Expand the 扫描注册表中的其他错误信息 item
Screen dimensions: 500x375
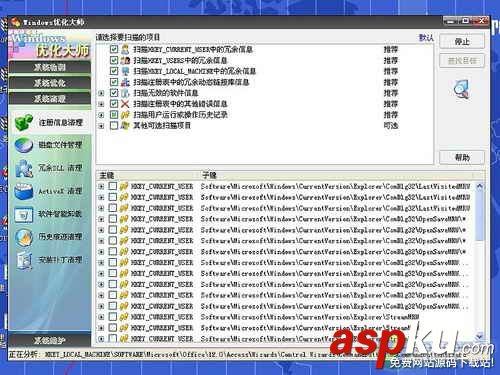(x=101, y=104)
